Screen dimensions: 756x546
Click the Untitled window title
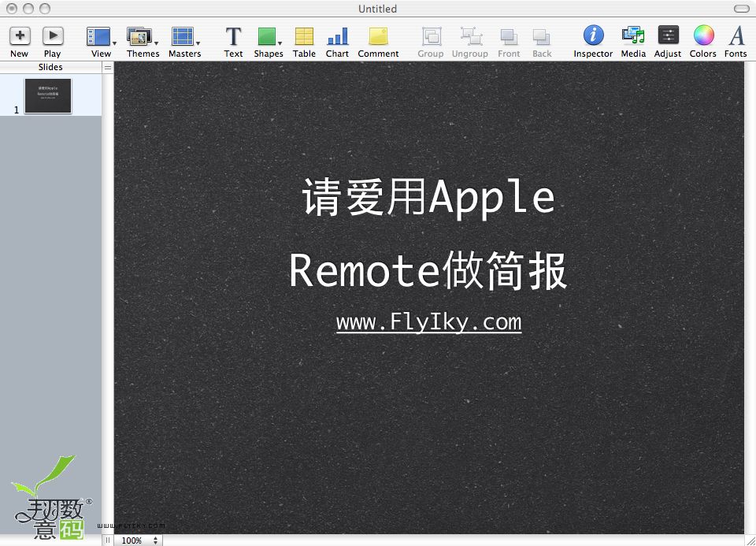(377, 9)
